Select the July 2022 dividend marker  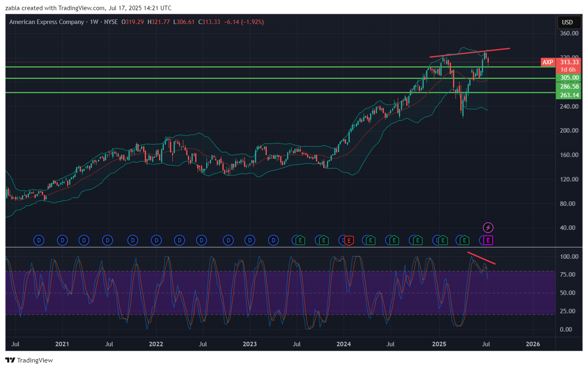click(x=201, y=240)
